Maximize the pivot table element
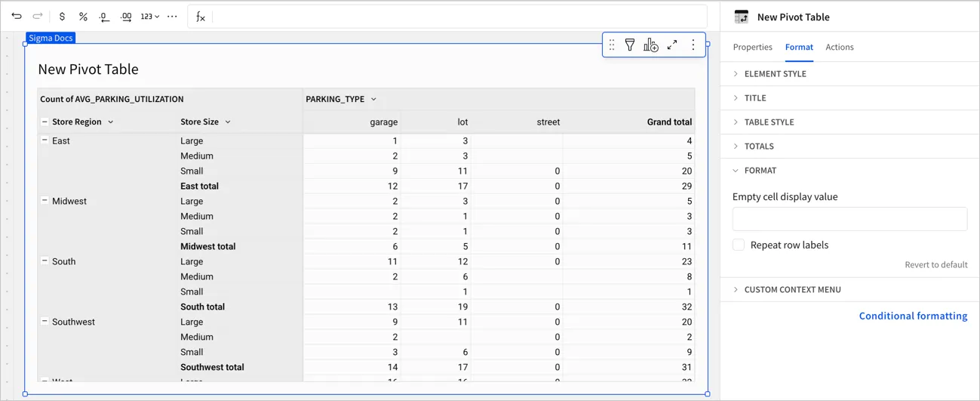The image size is (980, 401). 672,45
